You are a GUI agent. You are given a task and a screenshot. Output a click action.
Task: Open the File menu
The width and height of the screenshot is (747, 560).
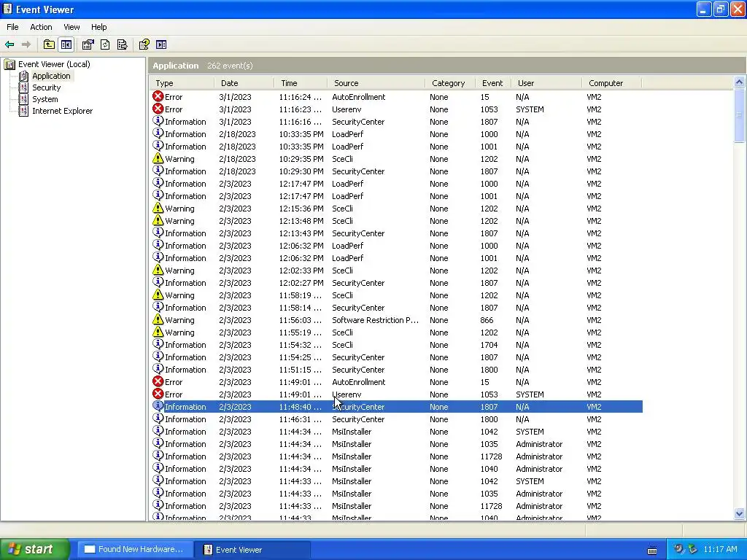coord(12,27)
